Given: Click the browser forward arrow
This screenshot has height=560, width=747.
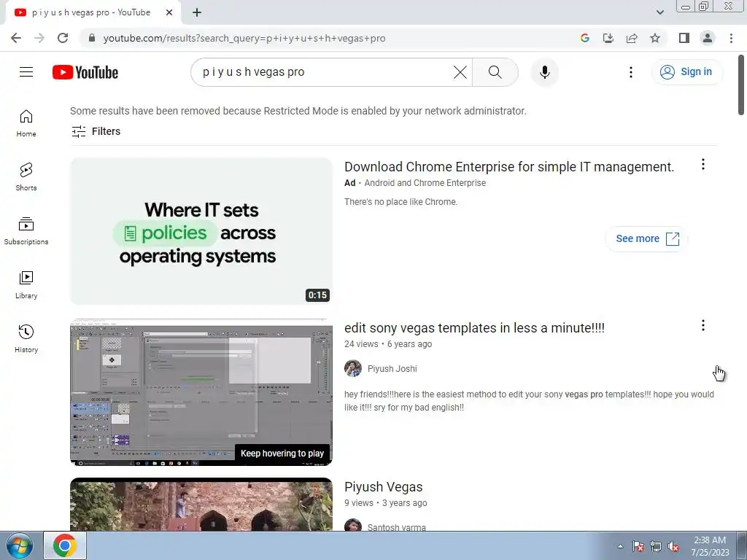Looking at the screenshot, I should tap(39, 38).
